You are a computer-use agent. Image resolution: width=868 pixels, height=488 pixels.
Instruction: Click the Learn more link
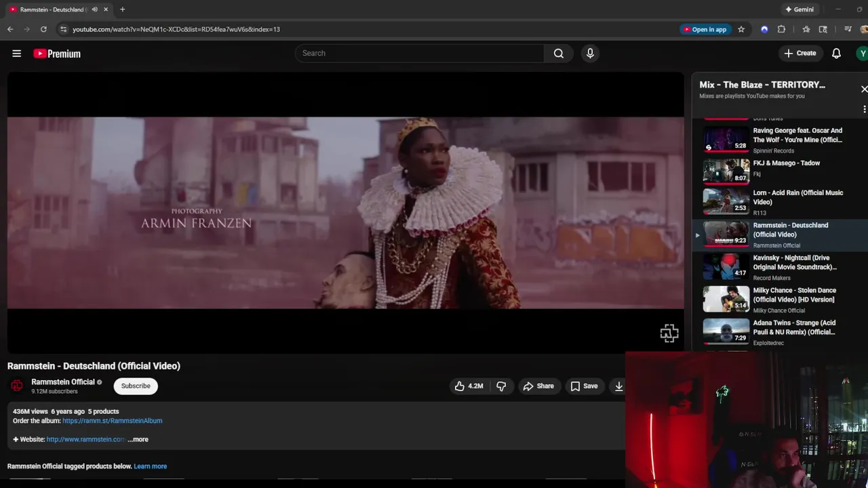tap(150, 466)
